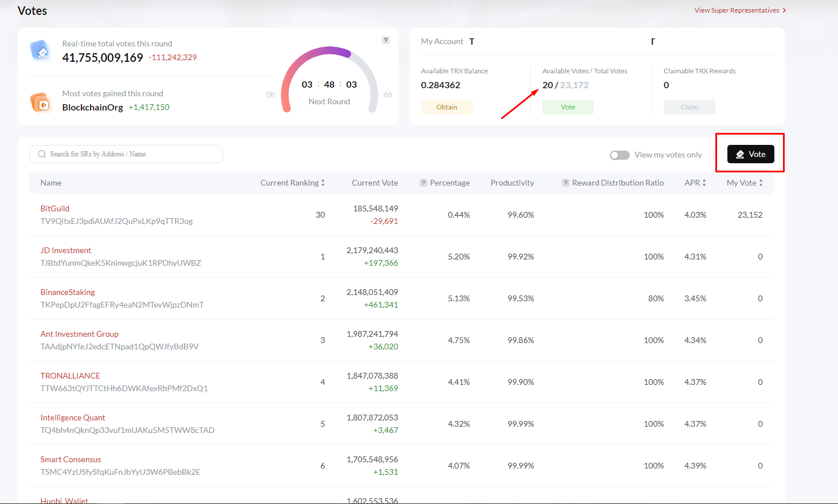Open JD Investment representative page
This screenshot has height=504, width=838.
[66, 250]
